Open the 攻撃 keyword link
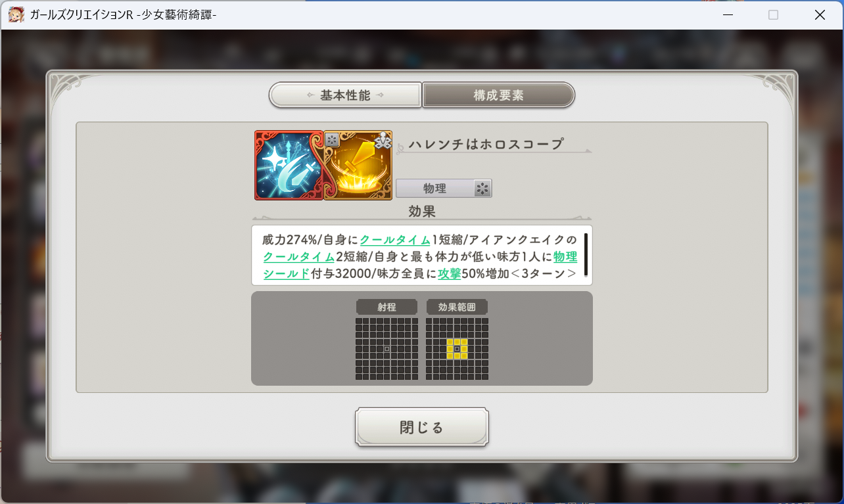 pos(449,274)
